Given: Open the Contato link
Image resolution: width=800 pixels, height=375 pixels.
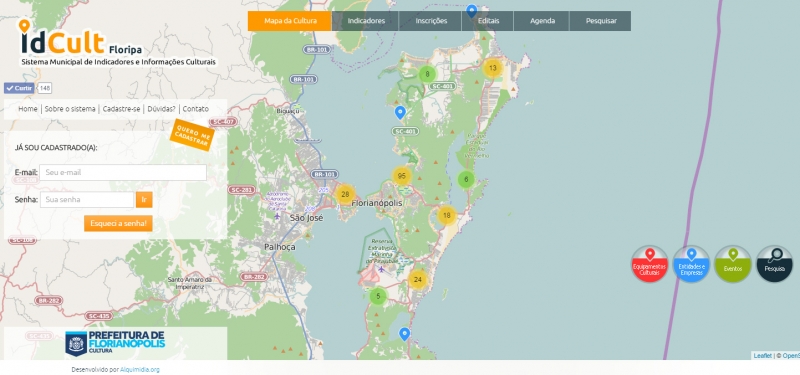Looking at the screenshot, I should (195, 109).
